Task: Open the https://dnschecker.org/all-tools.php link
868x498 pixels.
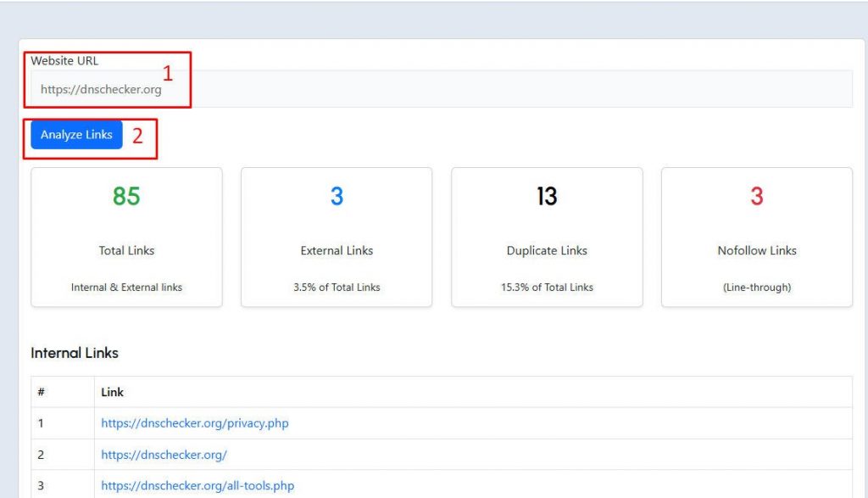Action: (x=197, y=485)
